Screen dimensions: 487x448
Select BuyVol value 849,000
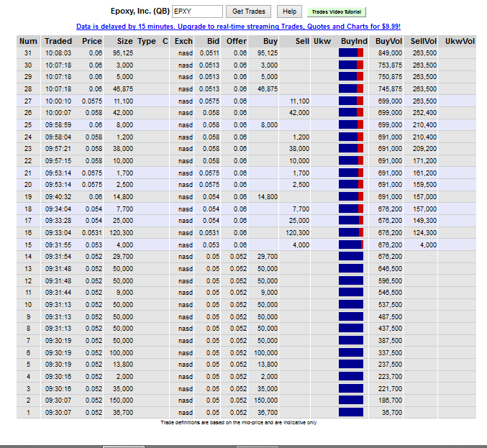(390, 53)
